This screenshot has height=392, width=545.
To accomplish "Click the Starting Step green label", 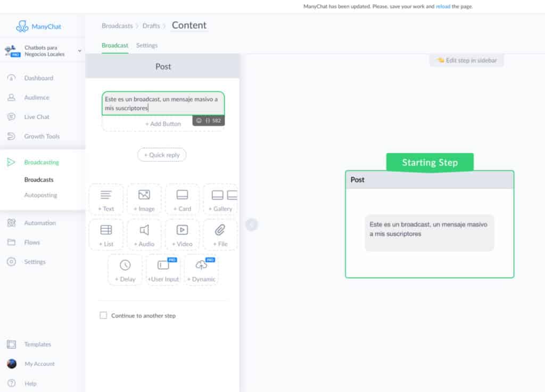I will click(x=430, y=163).
